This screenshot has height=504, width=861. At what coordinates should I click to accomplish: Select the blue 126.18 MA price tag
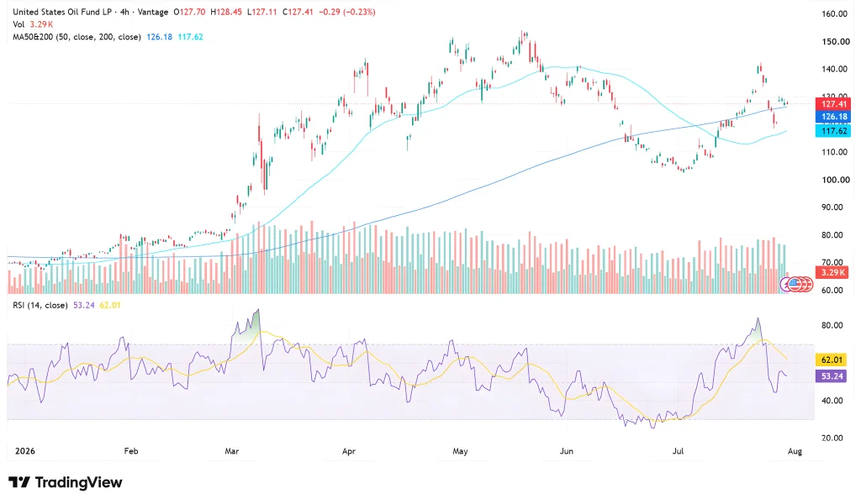(x=833, y=116)
